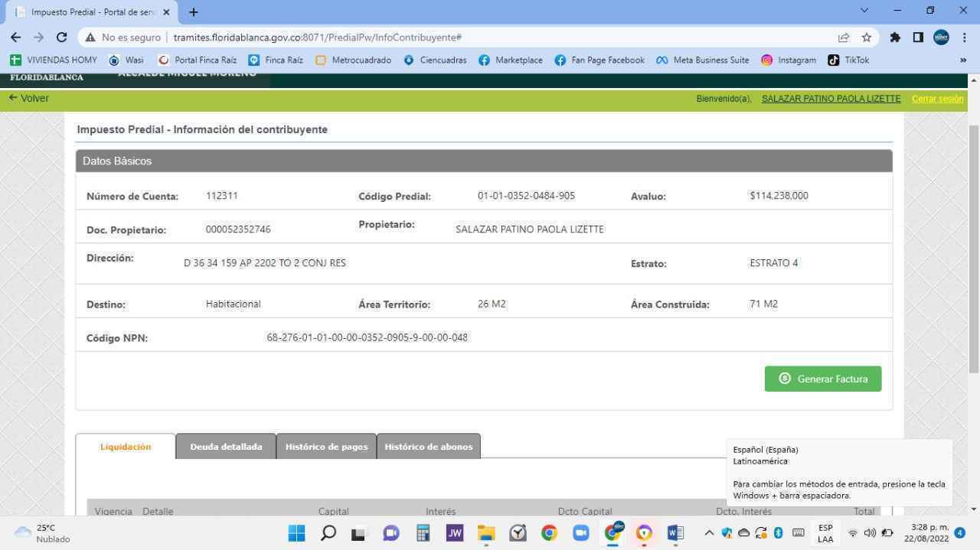Go back using the Volver link
Image resolution: width=980 pixels, height=550 pixels.
pyautogui.click(x=29, y=98)
